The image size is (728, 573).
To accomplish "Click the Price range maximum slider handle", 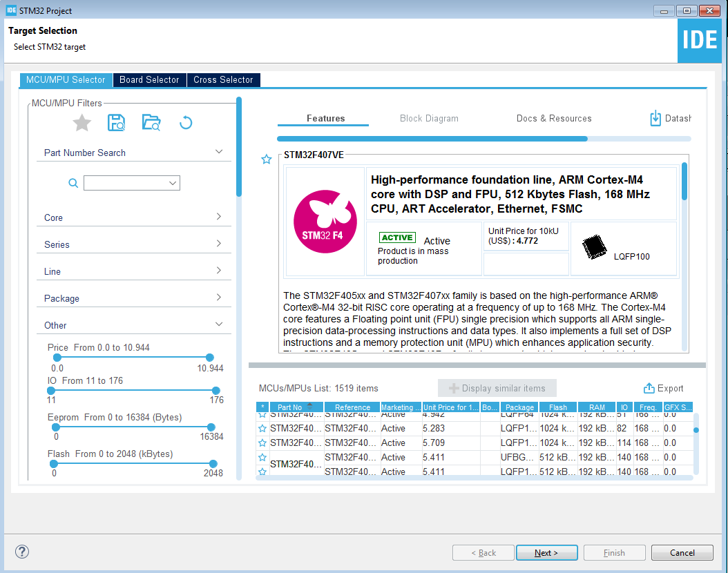I will [x=209, y=358].
